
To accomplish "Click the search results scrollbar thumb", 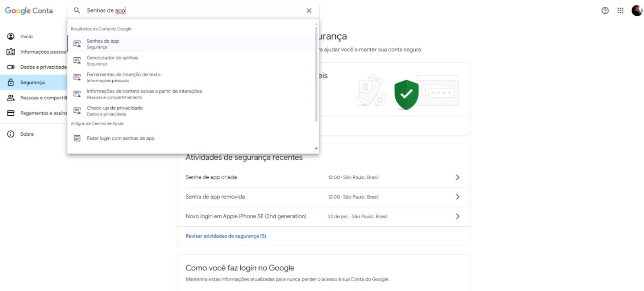I will pyautogui.click(x=316, y=74).
